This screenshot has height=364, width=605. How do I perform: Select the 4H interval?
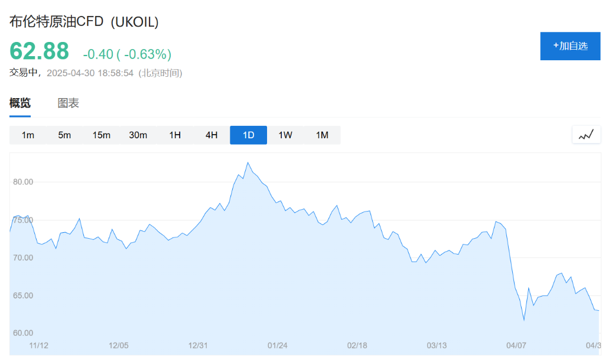pos(212,135)
